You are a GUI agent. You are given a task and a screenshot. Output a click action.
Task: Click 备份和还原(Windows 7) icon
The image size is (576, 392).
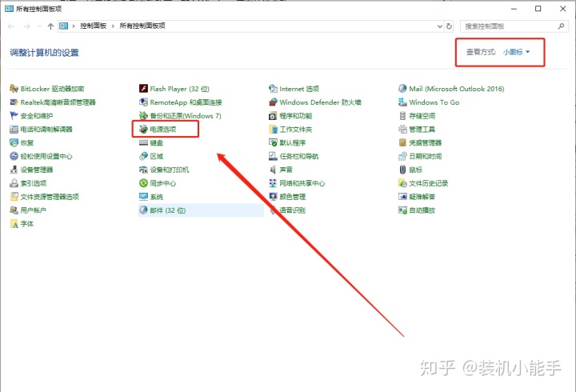(x=143, y=116)
